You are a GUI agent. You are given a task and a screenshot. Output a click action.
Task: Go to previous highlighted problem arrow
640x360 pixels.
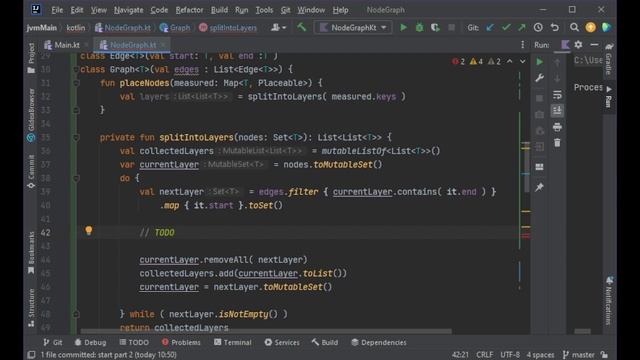(509, 62)
